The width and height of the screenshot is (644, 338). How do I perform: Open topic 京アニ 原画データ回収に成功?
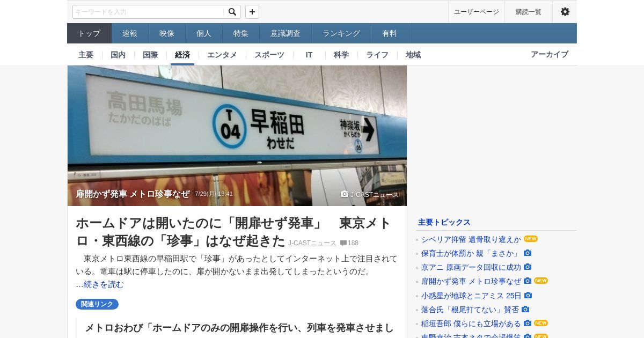(471, 267)
